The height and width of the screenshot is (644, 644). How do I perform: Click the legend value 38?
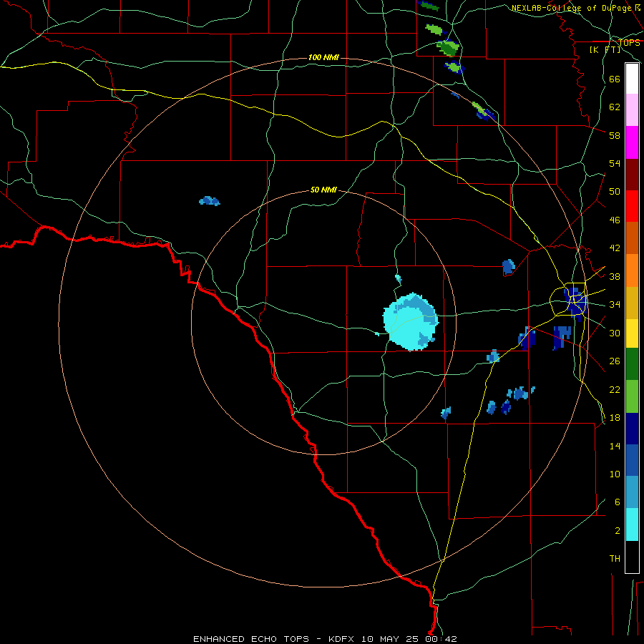pyautogui.click(x=615, y=277)
